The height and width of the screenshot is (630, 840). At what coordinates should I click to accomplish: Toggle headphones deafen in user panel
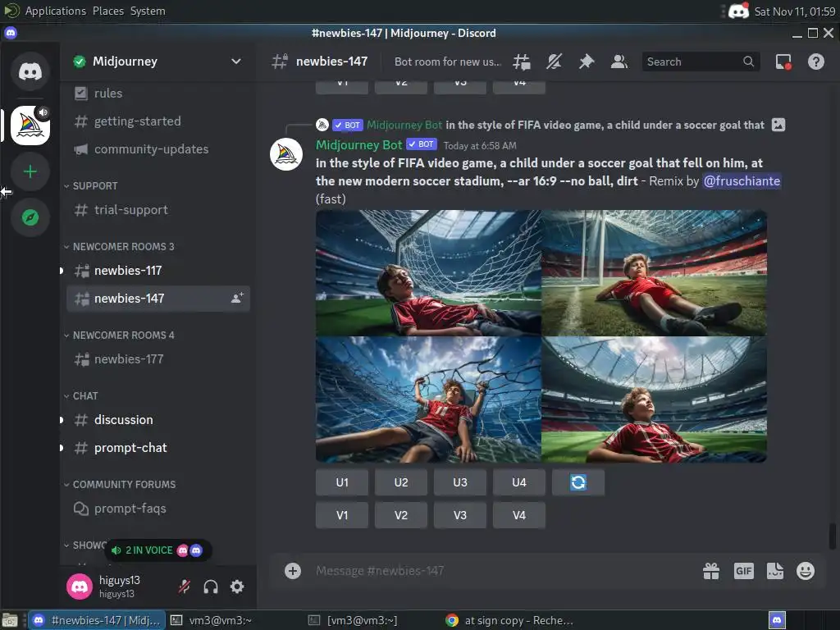click(211, 587)
